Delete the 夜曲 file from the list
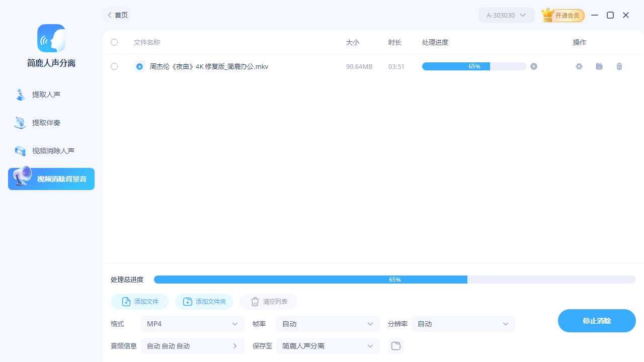Image resolution: width=644 pixels, height=362 pixels. pos(619,66)
